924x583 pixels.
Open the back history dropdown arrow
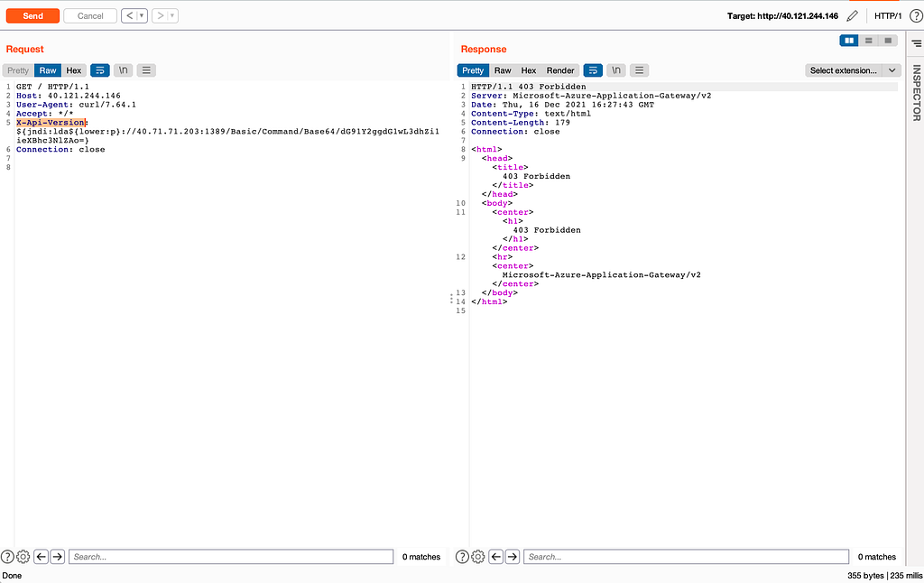pos(142,16)
